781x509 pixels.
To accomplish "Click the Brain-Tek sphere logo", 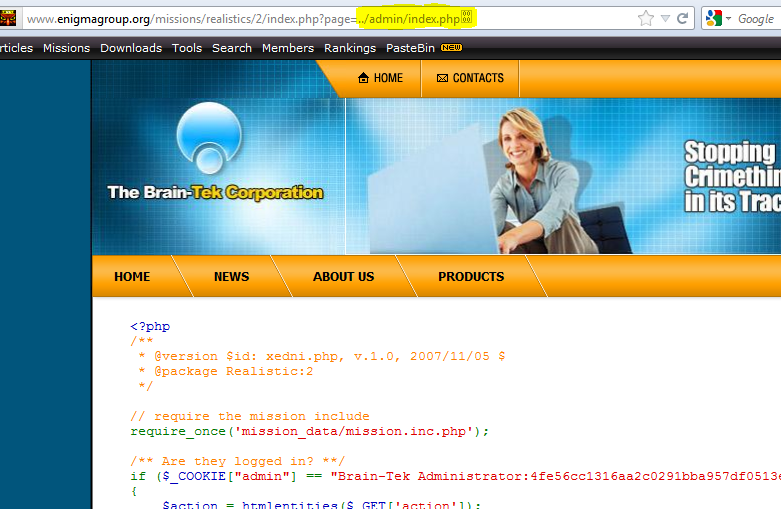I will point(209,138).
